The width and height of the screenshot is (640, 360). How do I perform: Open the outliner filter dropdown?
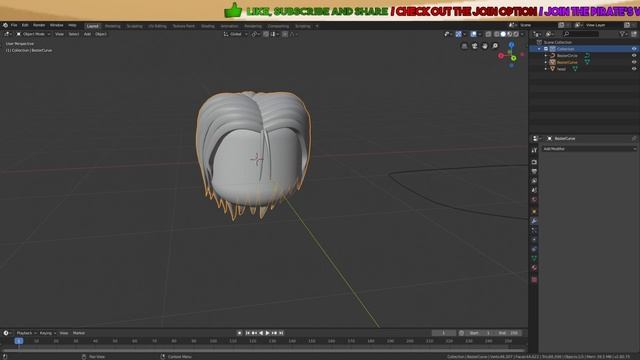[x=624, y=34]
